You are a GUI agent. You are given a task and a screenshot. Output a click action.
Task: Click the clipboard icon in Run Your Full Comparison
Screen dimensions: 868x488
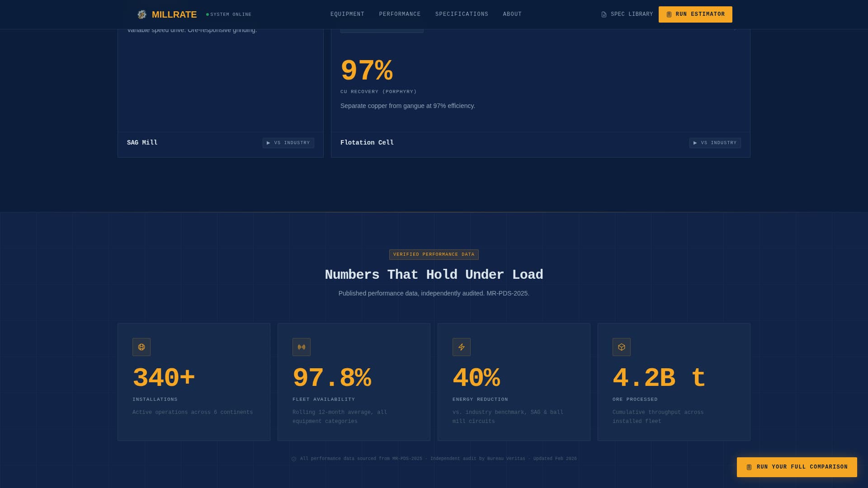coord(749,467)
